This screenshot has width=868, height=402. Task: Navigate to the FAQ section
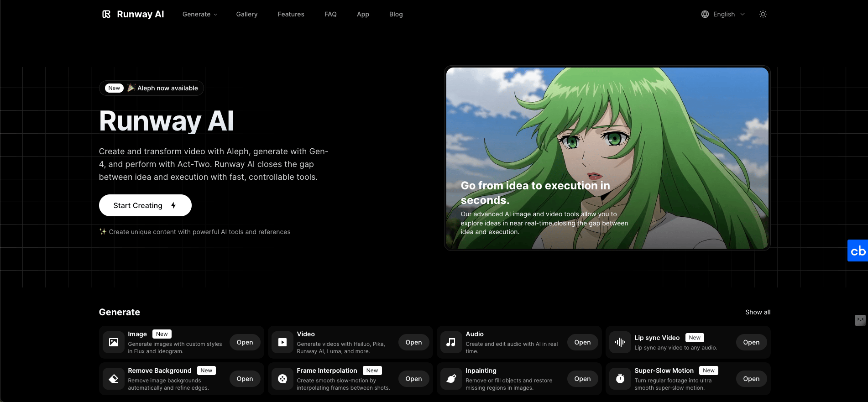click(x=330, y=14)
